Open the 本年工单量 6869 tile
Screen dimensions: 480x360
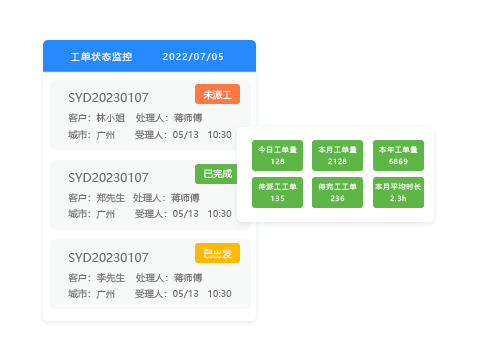click(398, 155)
